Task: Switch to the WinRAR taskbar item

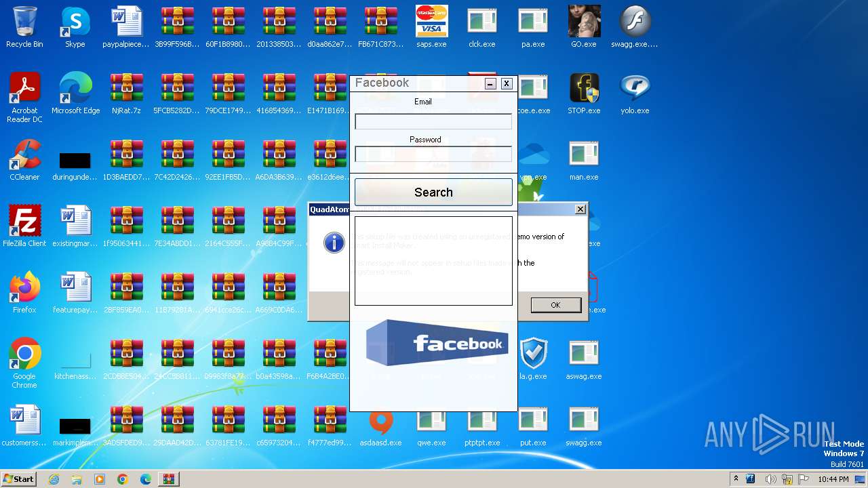Action: pos(169,479)
